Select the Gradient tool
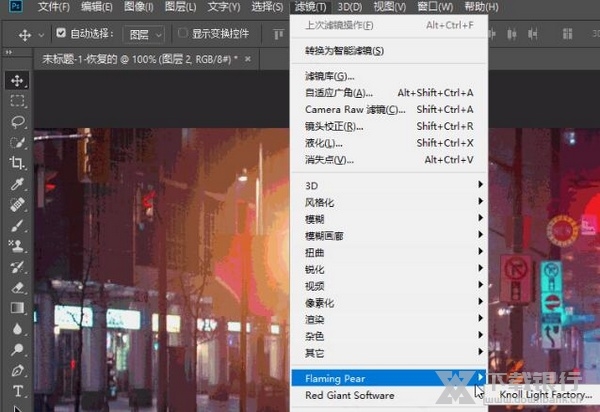Viewport: 600px width, 412px height. [x=17, y=308]
